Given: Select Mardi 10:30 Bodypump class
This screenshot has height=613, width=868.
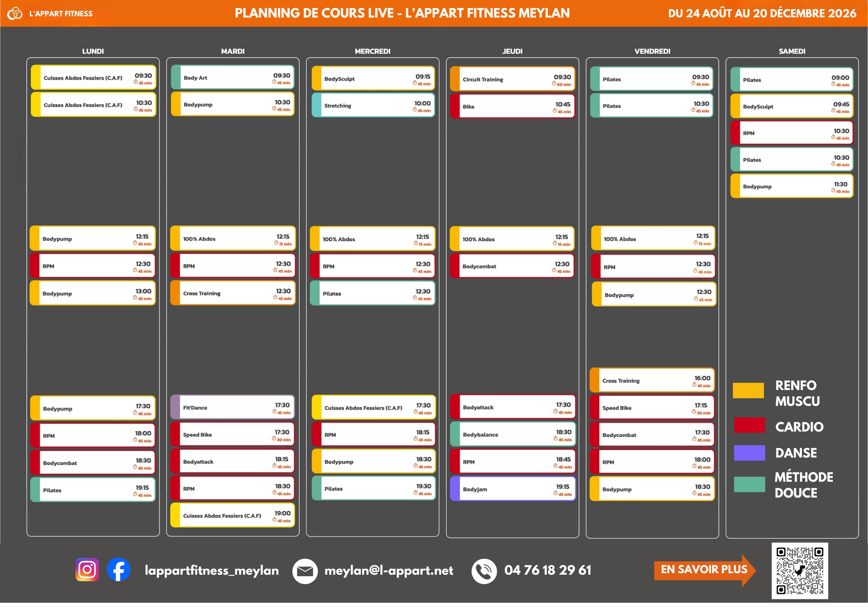Looking at the screenshot, I should pyautogui.click(x=232, y=104).
